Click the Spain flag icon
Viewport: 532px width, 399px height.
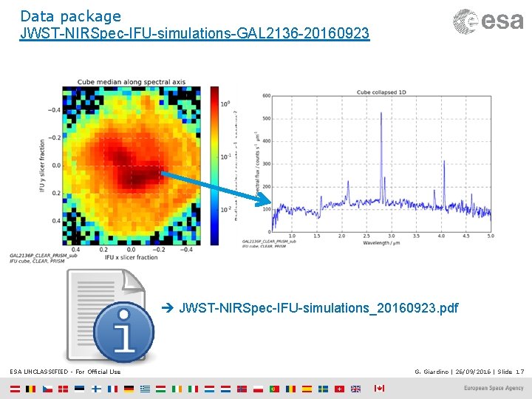point(307,389)
